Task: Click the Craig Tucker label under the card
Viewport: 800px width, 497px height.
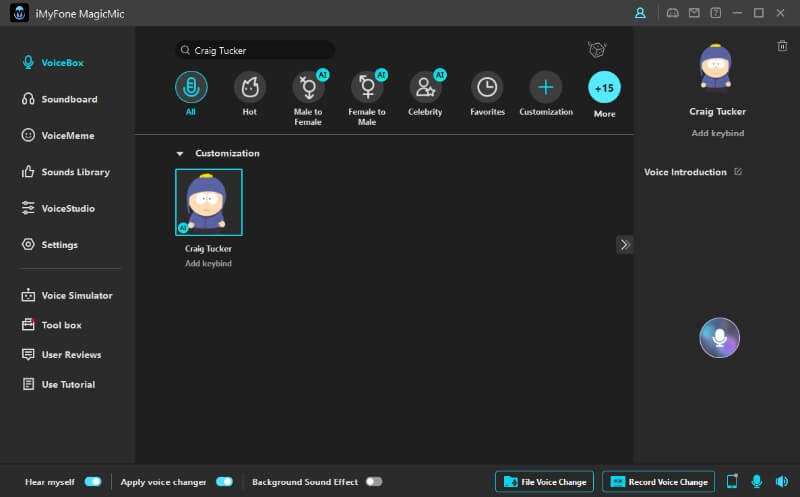Action: (x=208, y=248)
